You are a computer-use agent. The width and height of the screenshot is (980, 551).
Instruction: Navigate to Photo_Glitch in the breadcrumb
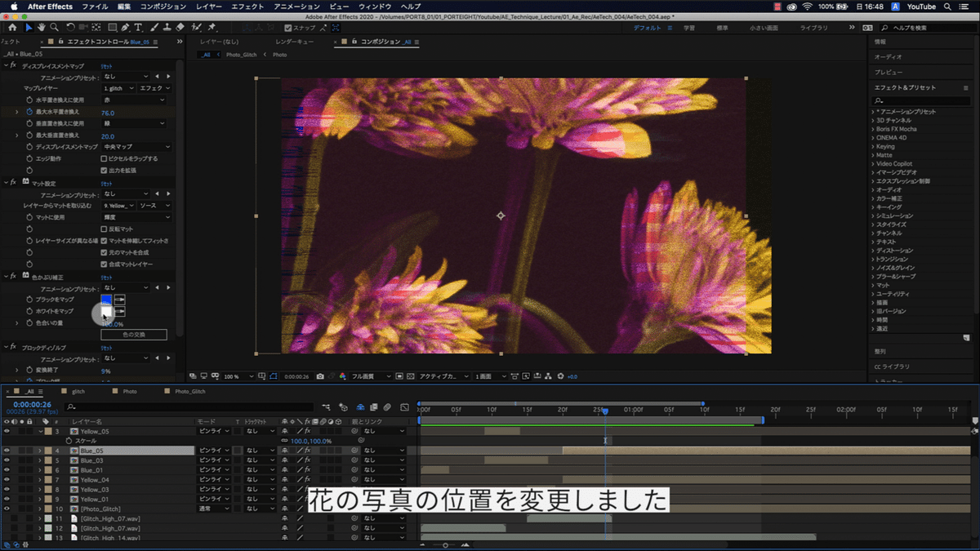241,55
